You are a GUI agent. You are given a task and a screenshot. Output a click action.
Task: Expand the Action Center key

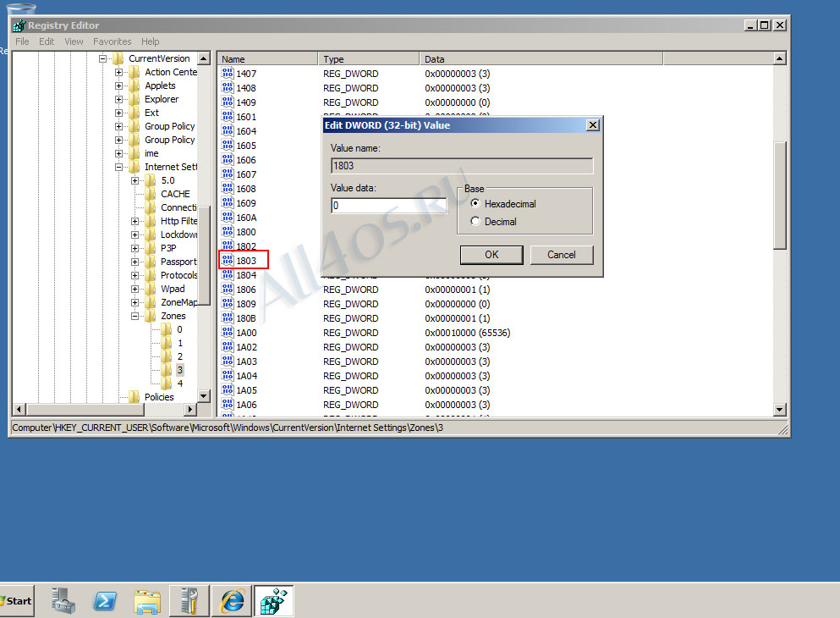point(118,72)
